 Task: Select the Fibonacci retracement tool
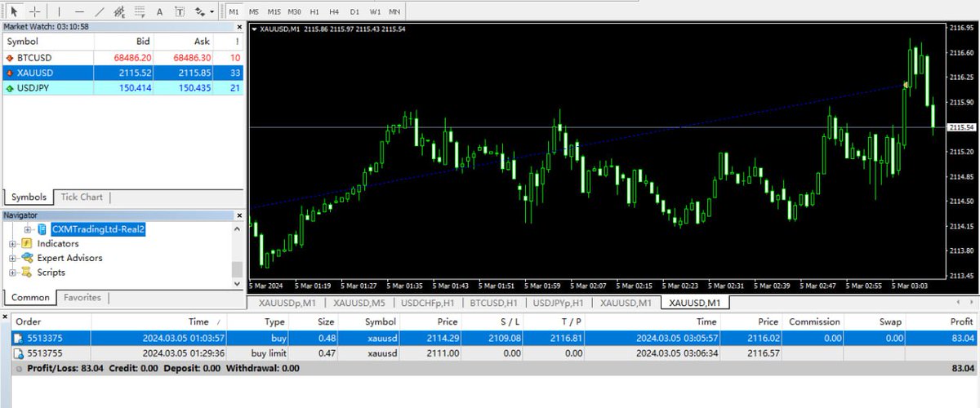pos(139,11)
